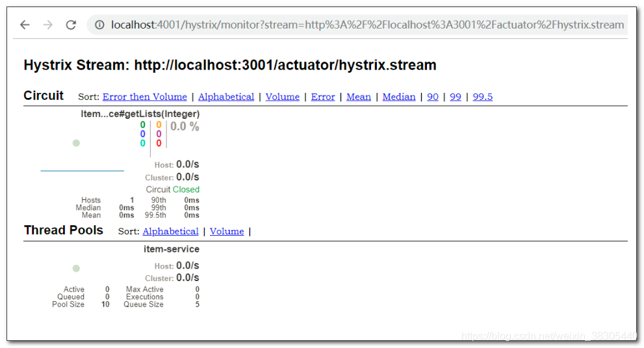This screenshot has height=348, width=644.
Task: Click the 0.0 % error percentage
Action: (x=185, y=127)
